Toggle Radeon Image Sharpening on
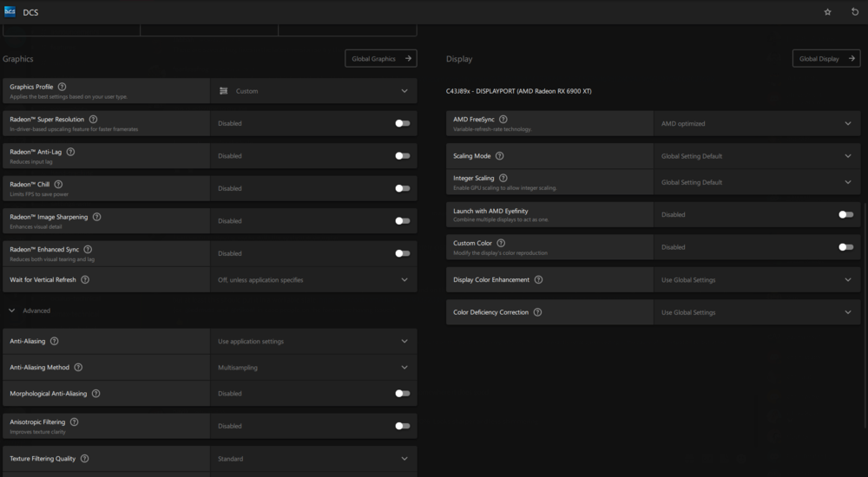 pos(402,221)
